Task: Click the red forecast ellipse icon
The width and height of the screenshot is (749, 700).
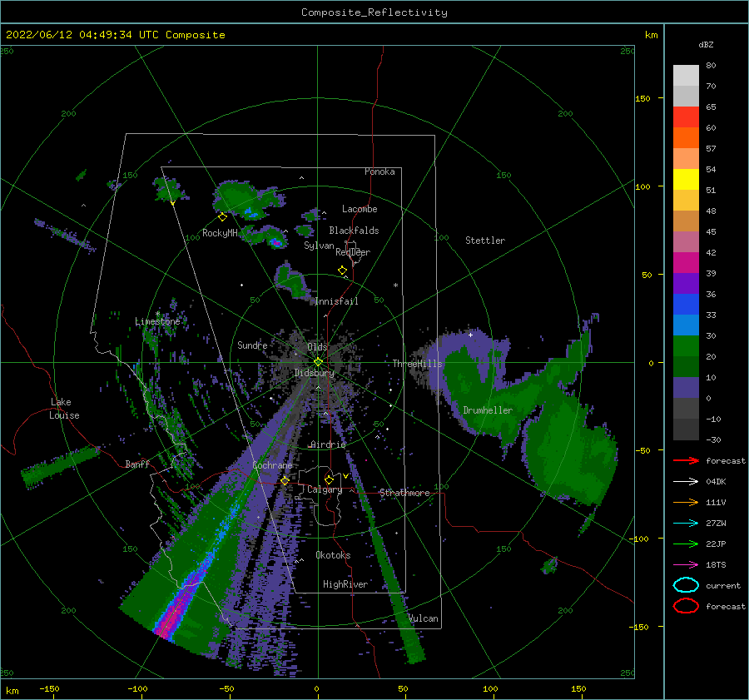Action: pyautogui.click(x=686, y=606)
